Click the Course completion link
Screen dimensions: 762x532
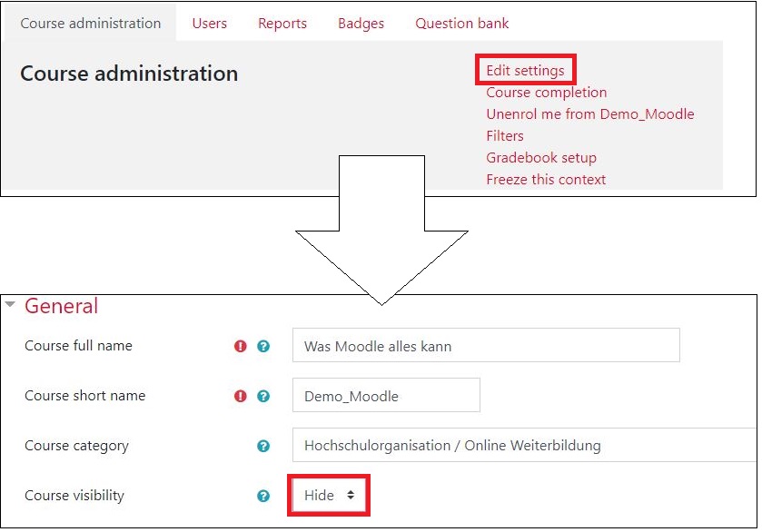[x=546, y=93]
